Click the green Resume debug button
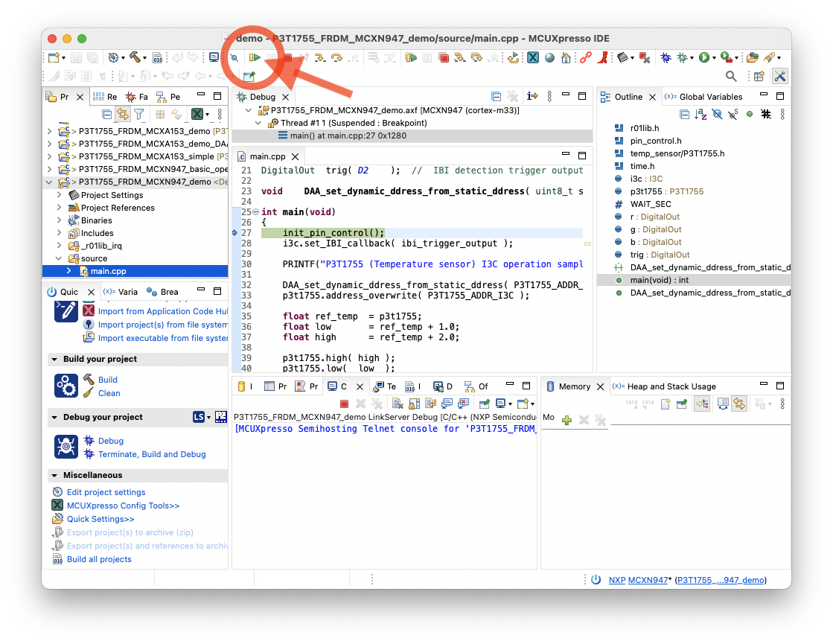Image resolution: width=833 pixels, height=644 pixels. [255, 57]
